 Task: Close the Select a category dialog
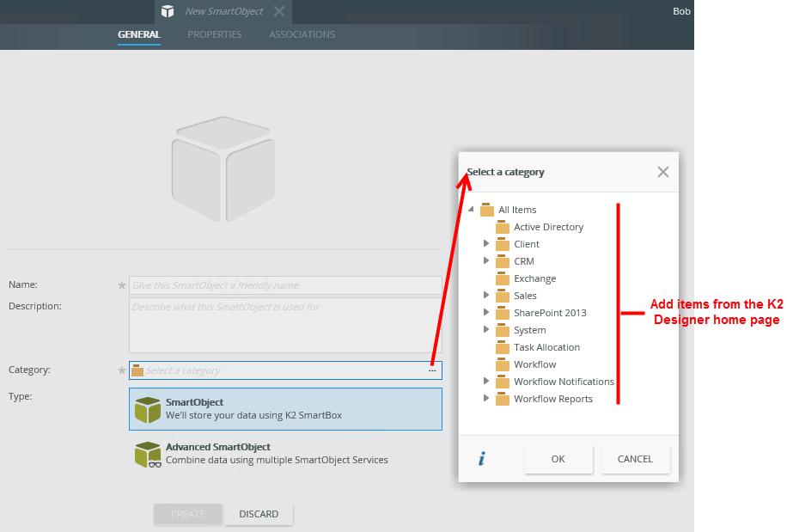point(663,172)
